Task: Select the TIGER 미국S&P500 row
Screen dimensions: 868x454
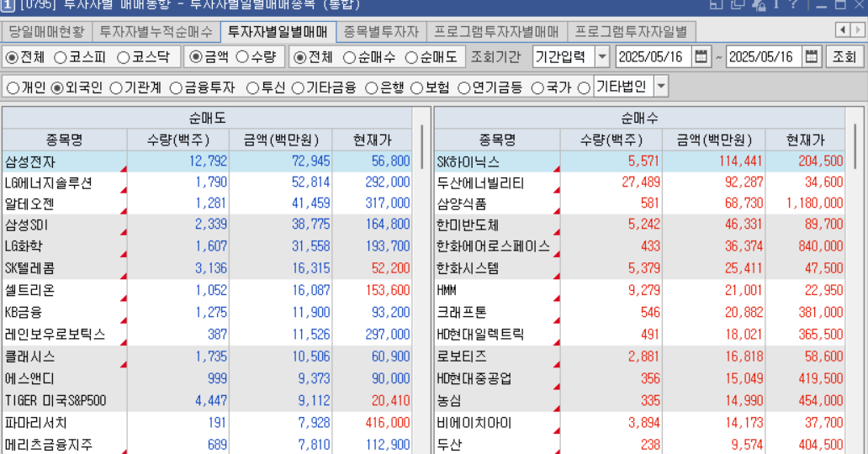Action: tap(207, 400)
